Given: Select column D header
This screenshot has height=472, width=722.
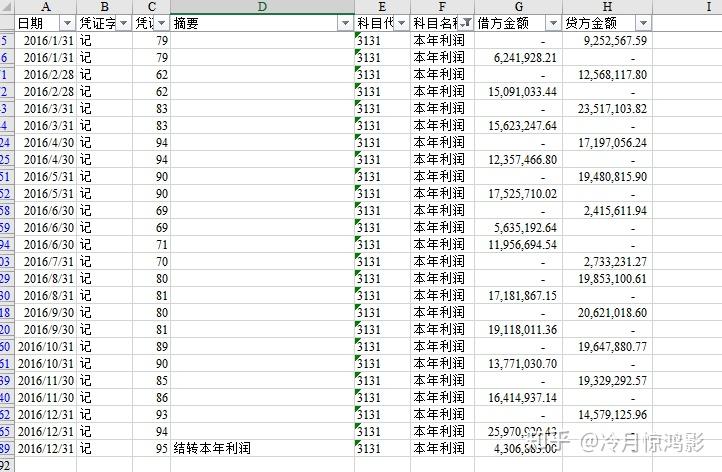Looking at the screenshot, I should pos(262,7).
